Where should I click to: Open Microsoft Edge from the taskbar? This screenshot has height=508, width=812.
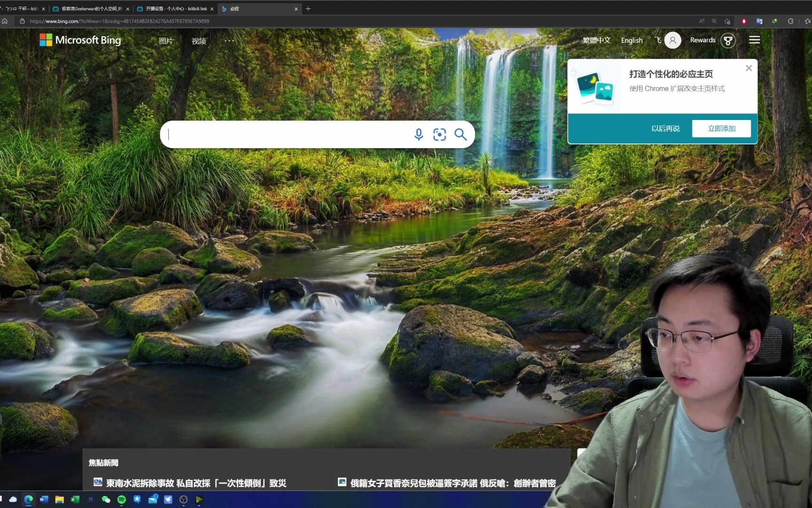pos(28,500)
